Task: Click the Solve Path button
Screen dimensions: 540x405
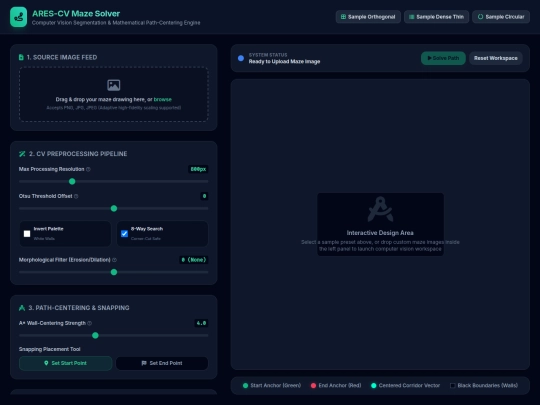Action: (x=443, y=58)
